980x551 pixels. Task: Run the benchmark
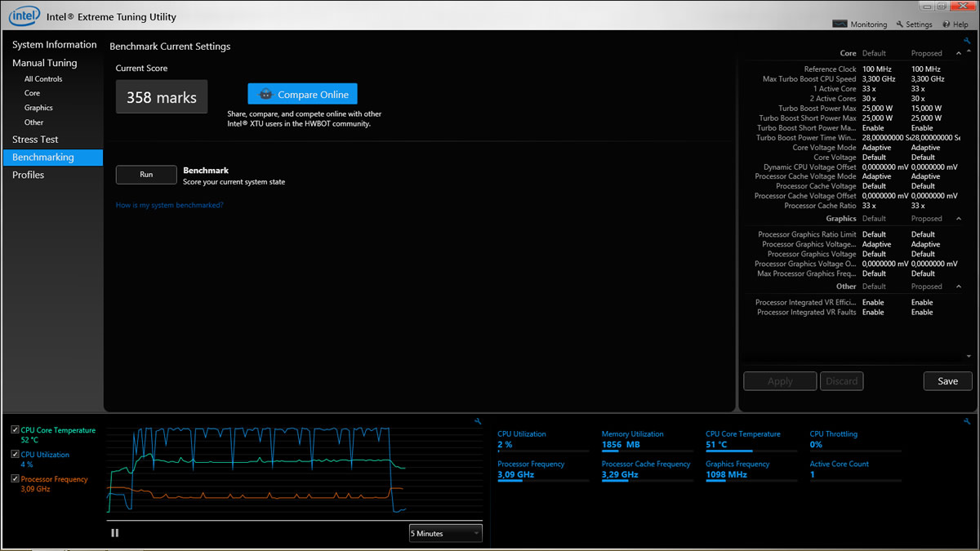pos(146,175)
